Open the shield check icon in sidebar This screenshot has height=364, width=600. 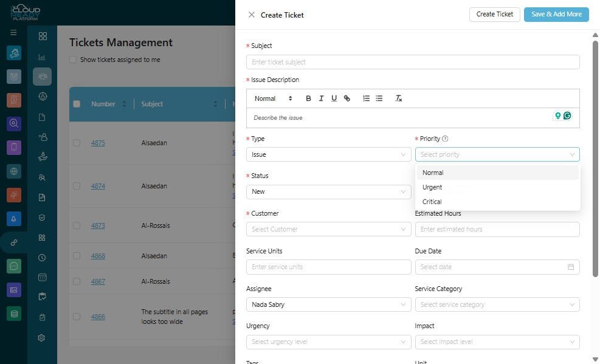[x=42, y=218]
